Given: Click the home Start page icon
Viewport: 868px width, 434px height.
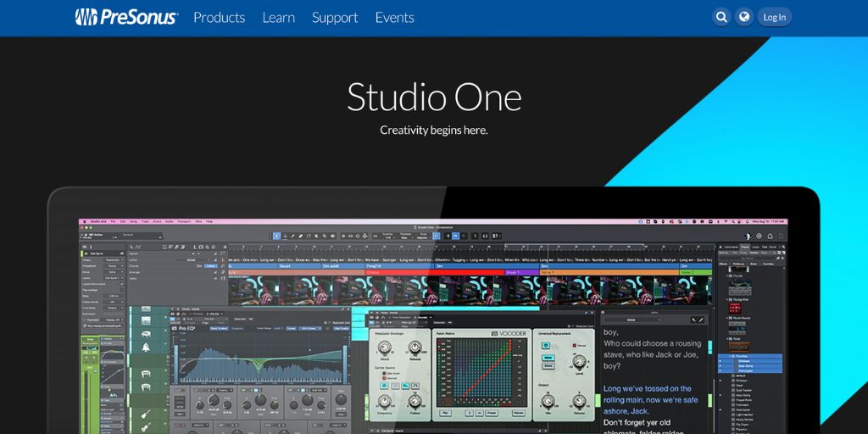Looking at the screenshot, I should [x=770, y=236].
